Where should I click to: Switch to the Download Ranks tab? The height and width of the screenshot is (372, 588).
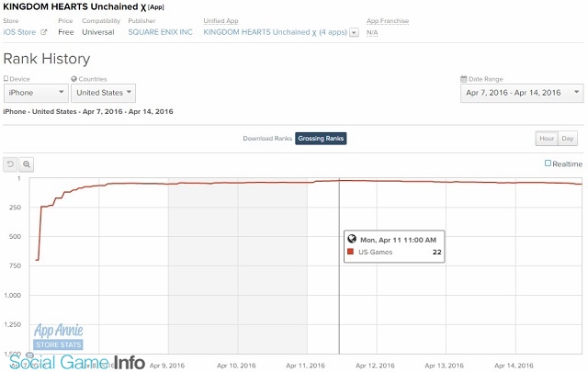[x=266, y=139]
